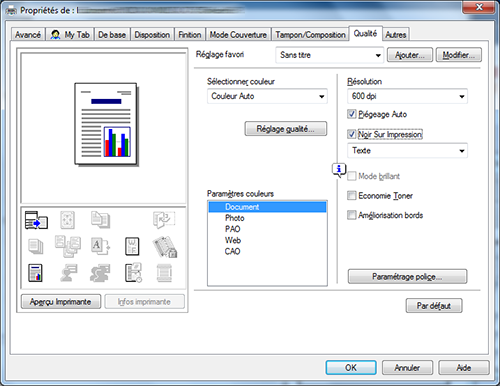Select CAO in Paramètres couleurs list
Screen dimensions: 500x386
[x=267, y=251]
